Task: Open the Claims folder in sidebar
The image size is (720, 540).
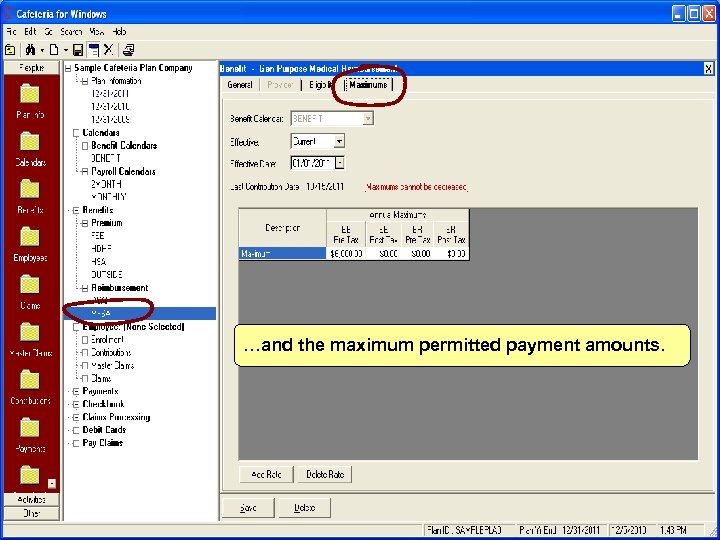Action: (x=30, y=292)
